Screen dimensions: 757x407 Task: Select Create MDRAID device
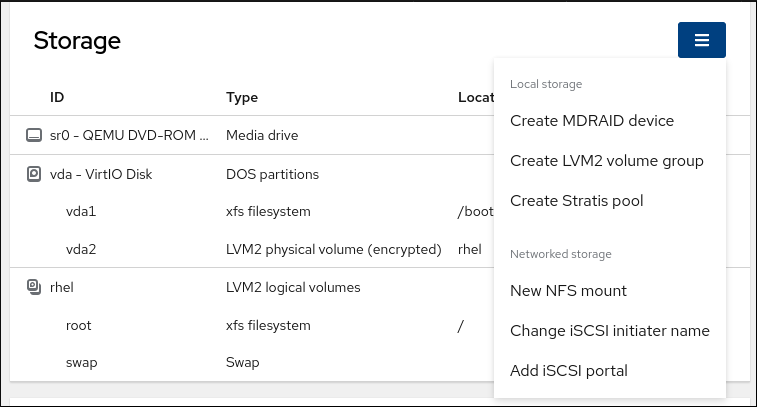[x=591, y=121]
